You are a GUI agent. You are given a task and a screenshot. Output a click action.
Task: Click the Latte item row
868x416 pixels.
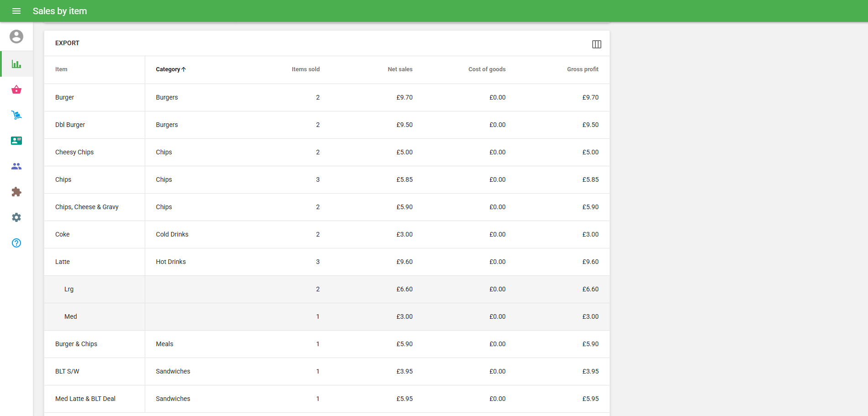pos(63,262)
